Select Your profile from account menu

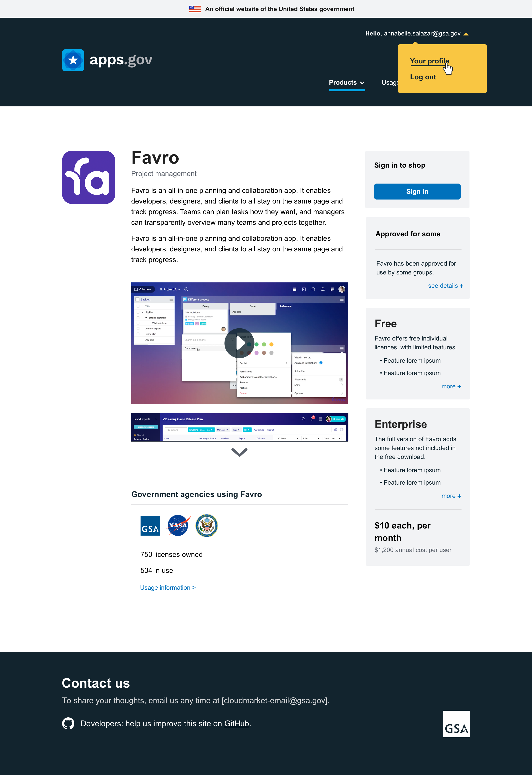429,61
